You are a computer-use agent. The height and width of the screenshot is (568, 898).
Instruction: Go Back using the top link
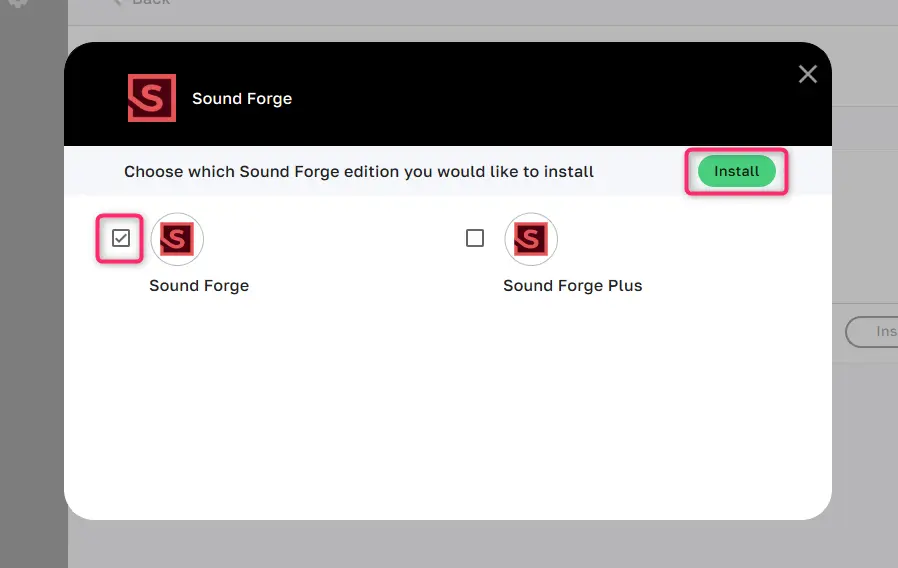151,2
